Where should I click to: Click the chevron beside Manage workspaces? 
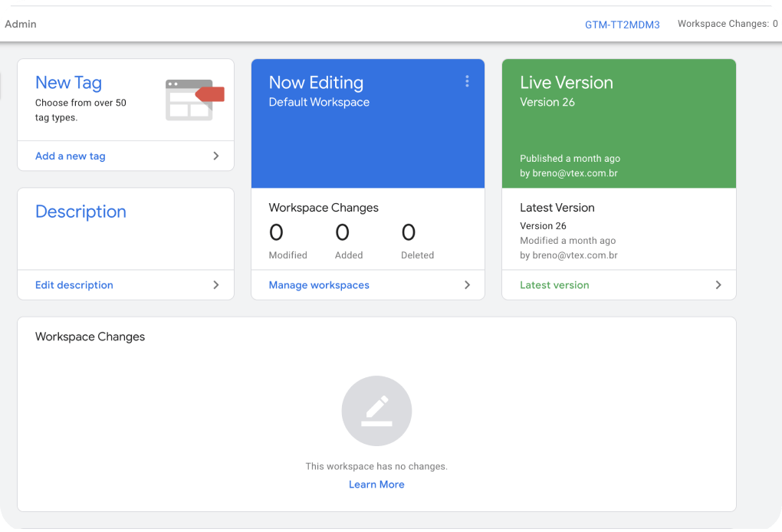467,284
